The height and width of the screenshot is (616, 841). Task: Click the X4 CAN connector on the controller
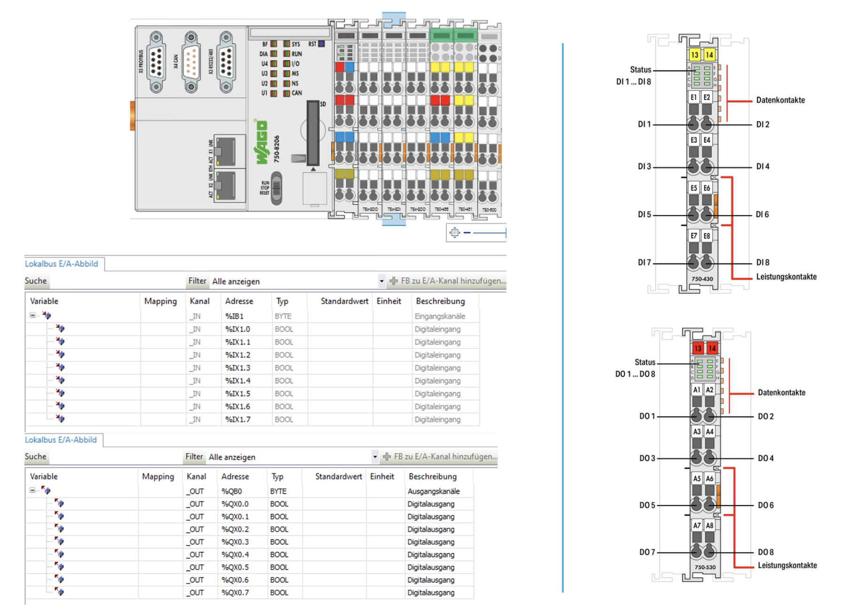(191, 62)
